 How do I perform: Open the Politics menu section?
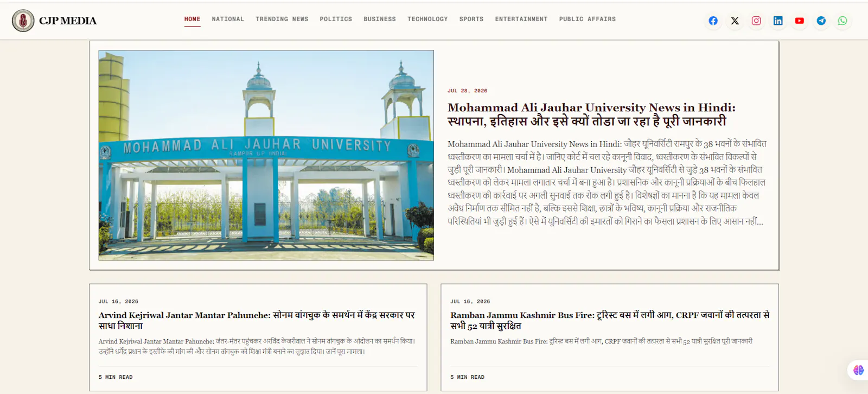click(x=336, y=19)
